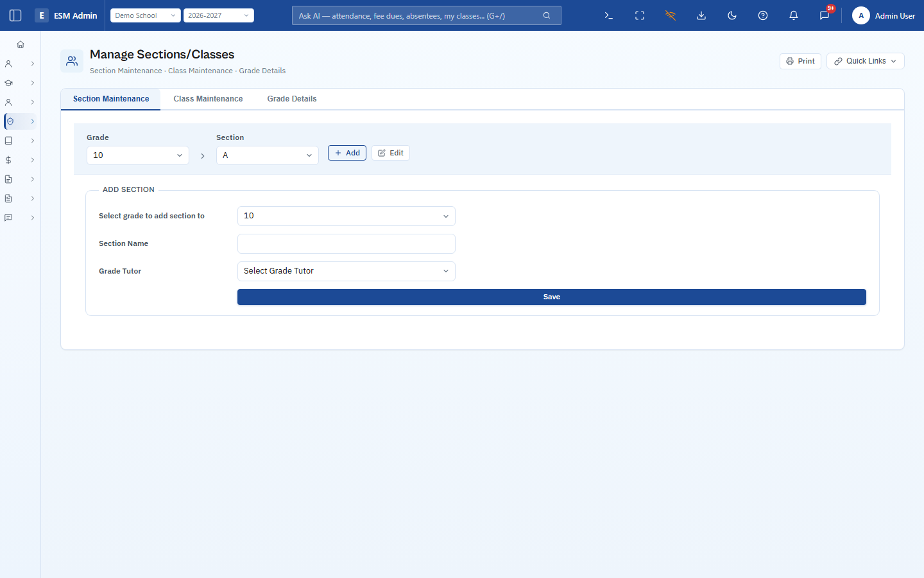Click the 'Manage Sections/Classes' heading

tap(162, 55)
